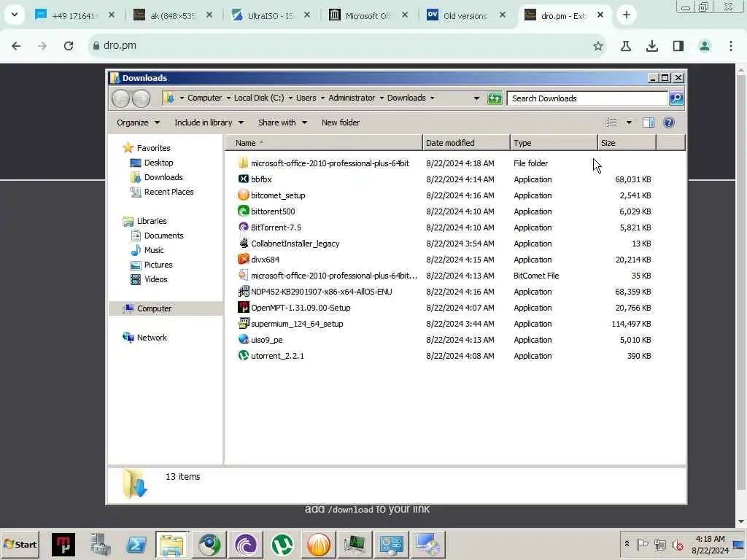
Task: Go back in browser history
Action: 16,46
